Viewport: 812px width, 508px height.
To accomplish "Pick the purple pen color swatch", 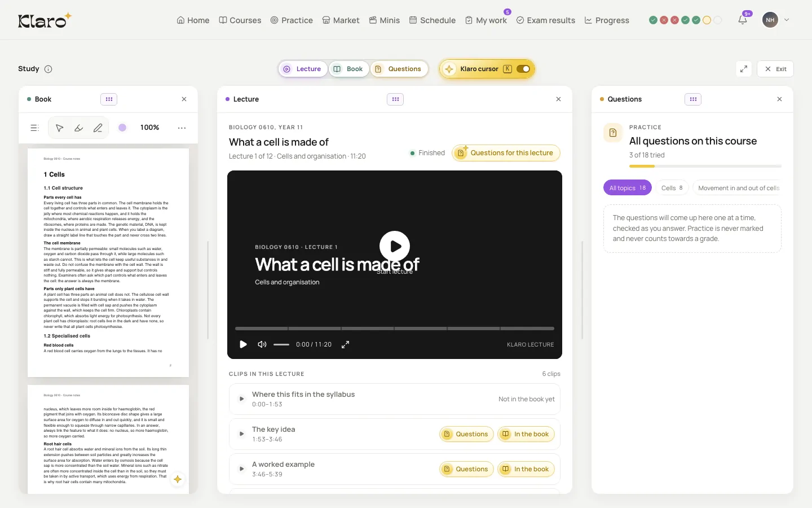I will [x=122, y=128].
